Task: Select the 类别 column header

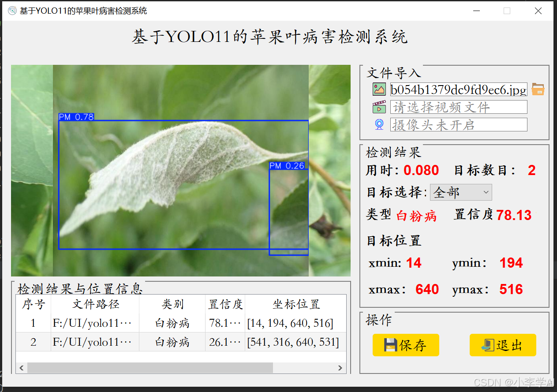Action: click(x=172, y=304)
